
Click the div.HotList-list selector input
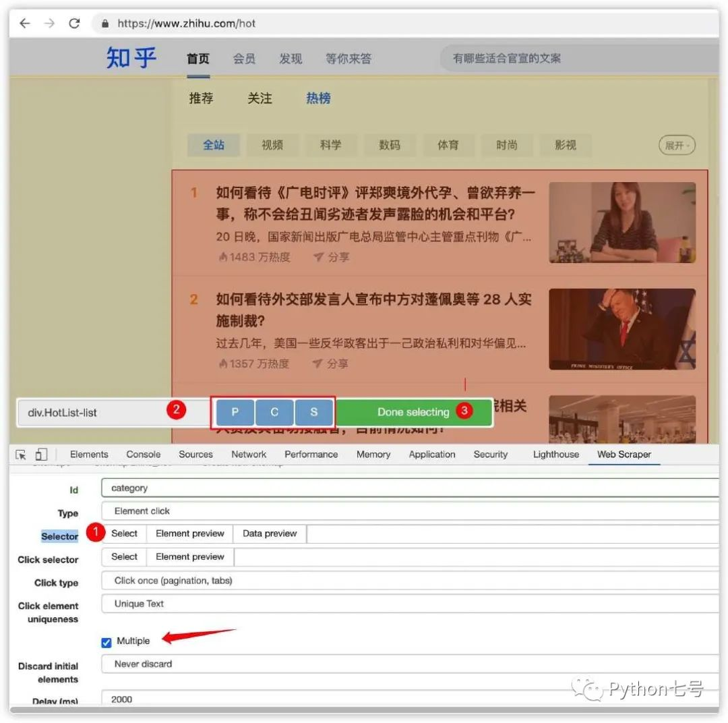tap(114, 413)
